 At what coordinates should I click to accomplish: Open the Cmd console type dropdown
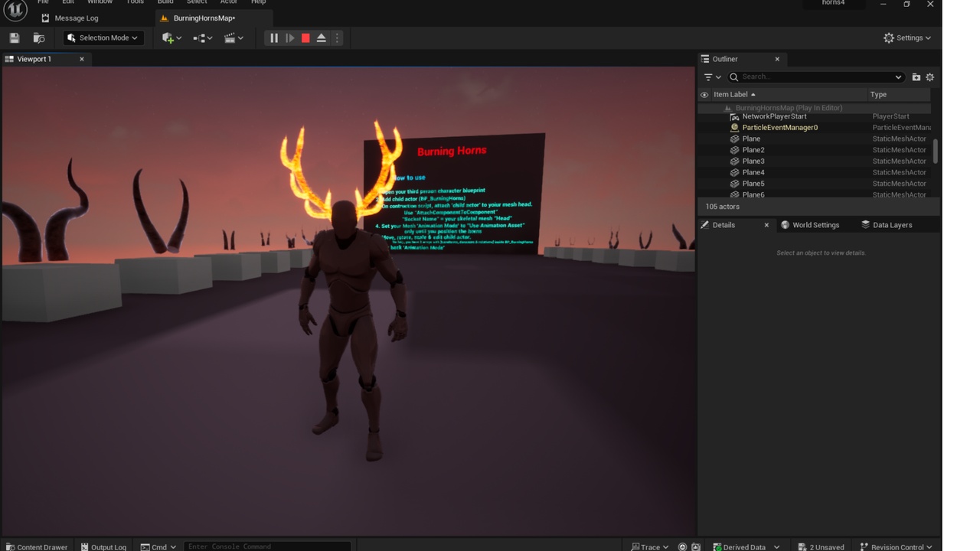[x=158, y=546]
